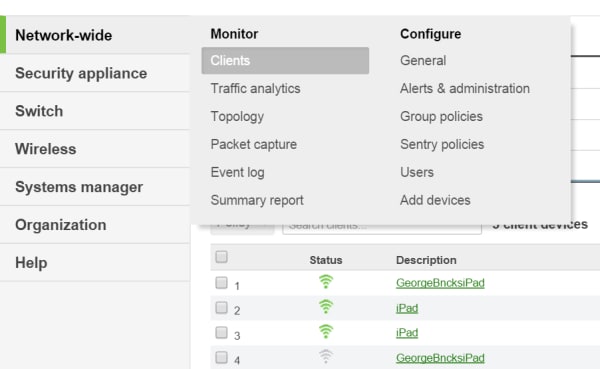Click the gray offline Wi-Fi icon in row 4
600x369 pixels.
(x=326, y=356)
